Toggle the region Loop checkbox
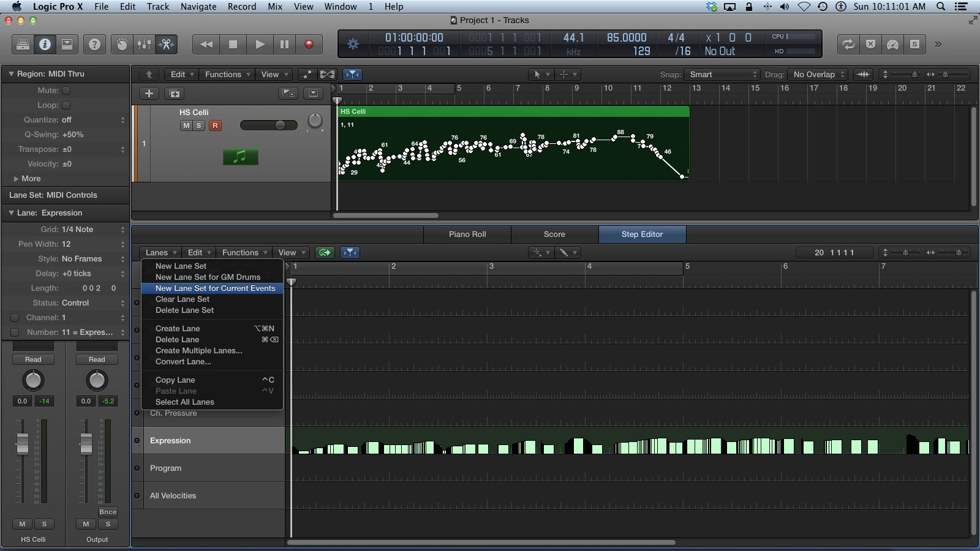 click(66, 105)
